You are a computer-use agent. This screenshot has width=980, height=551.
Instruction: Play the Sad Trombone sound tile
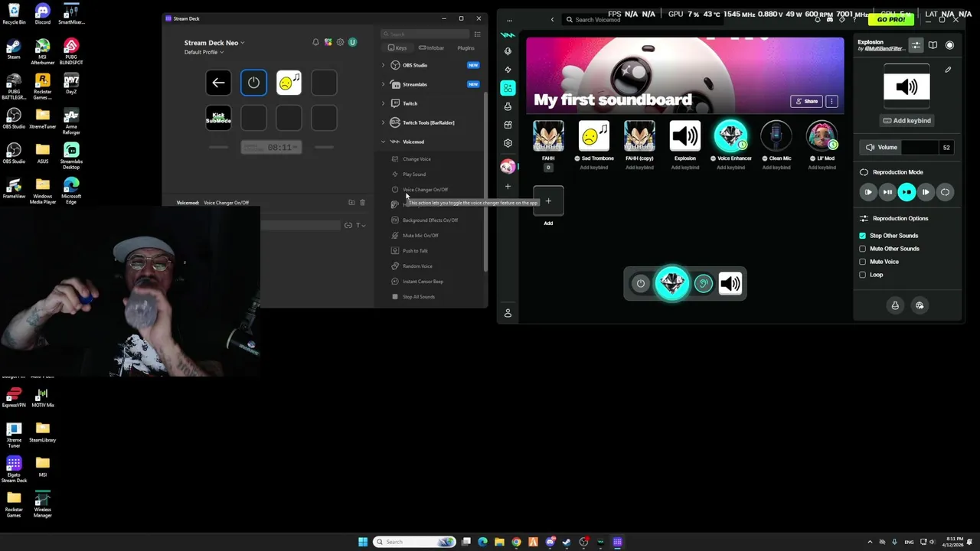(594, 136)
